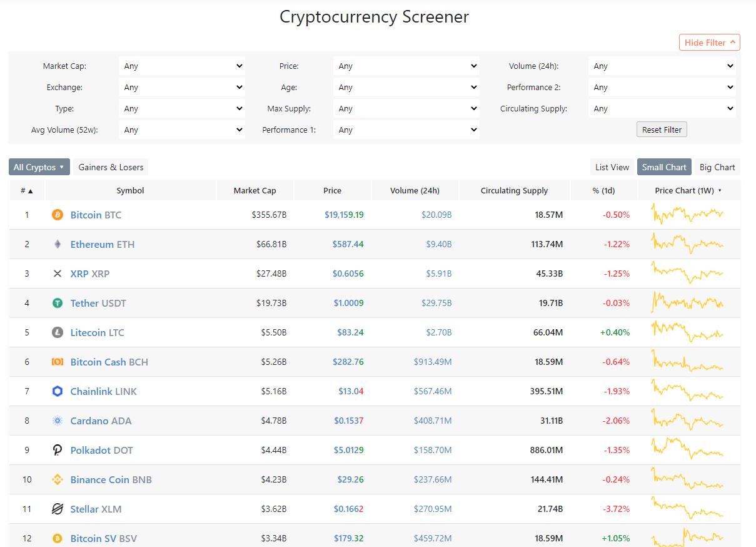
Task: Sort table by Market Cap column
Action: pos(255,190)
